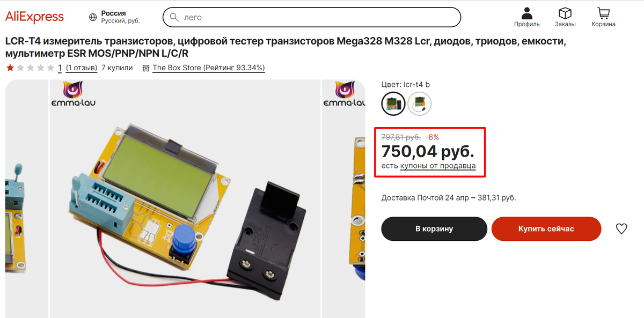Select the second color variant thumbnail
This screenshot has width=644, height=318.
[x=420, y=103]
